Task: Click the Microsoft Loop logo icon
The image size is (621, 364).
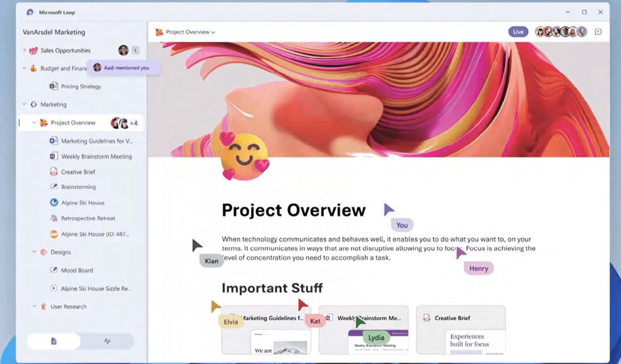Action: point(30,12)
